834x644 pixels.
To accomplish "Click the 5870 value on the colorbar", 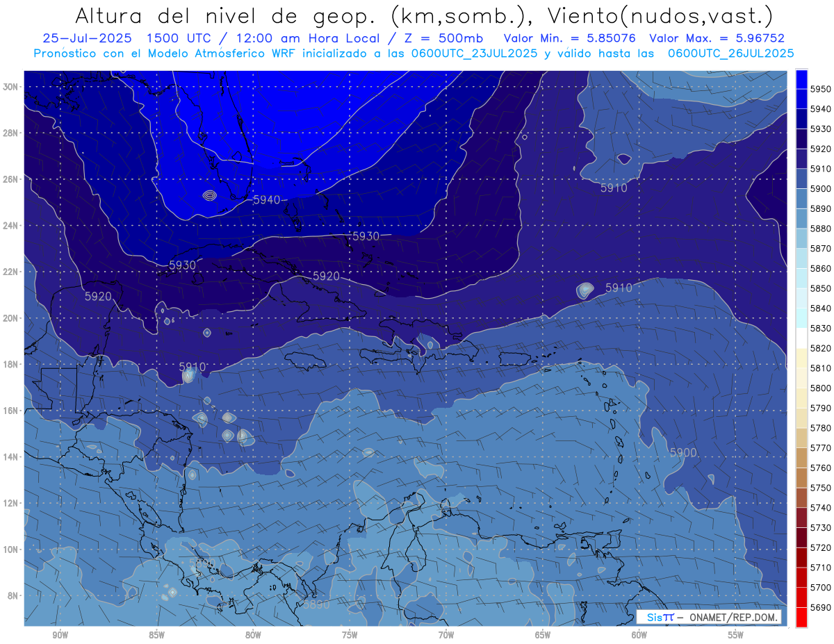I will click(821, 249).
